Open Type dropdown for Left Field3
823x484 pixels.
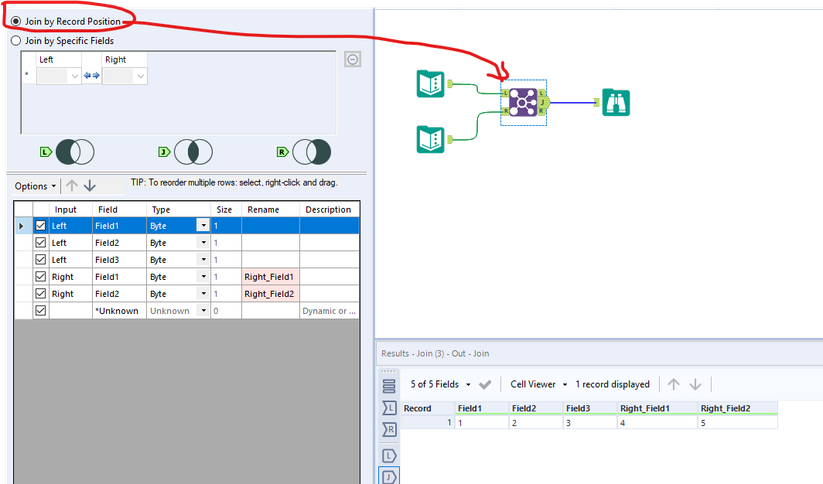pyautogui.click(x=203, y=259)
